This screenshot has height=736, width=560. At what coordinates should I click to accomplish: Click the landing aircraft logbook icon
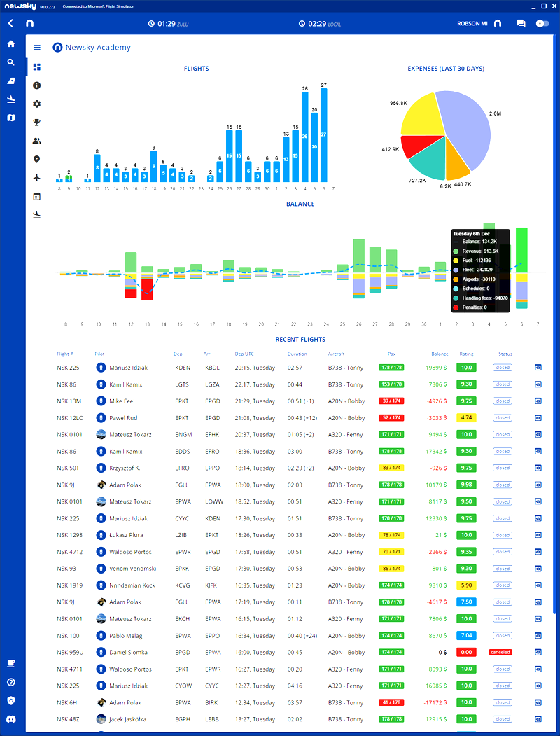pos(36,215)
